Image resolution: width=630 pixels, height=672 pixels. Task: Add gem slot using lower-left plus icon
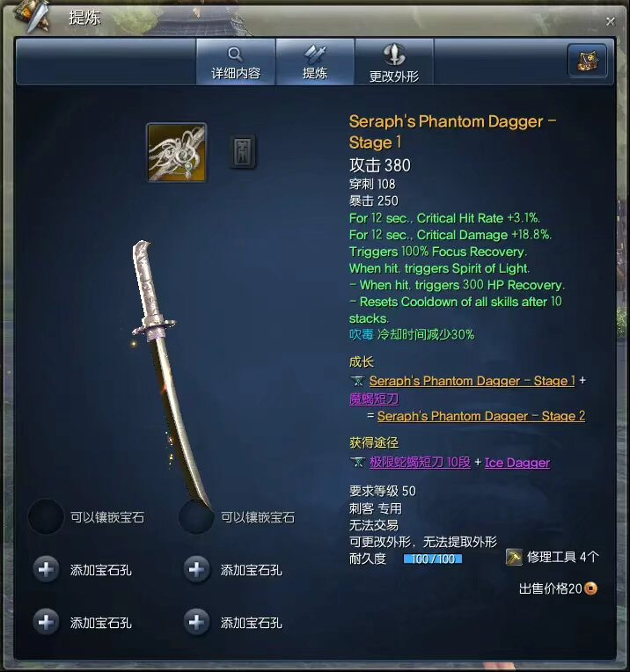[46, 622]
